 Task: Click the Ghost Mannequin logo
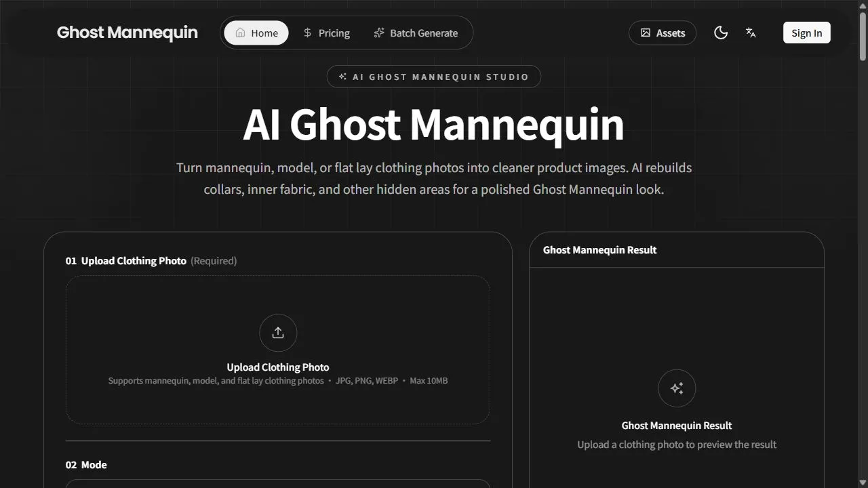click(127, 33)
